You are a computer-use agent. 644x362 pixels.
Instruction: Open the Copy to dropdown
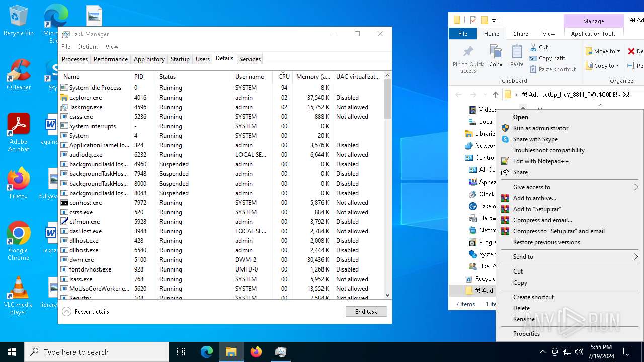(x=603, y=66)
